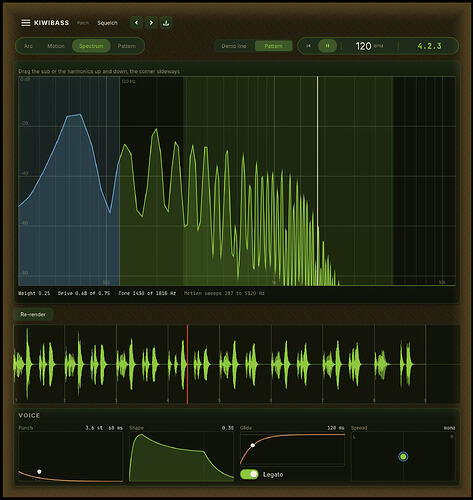This screenshot has width=473, height=500.
Task: Switch to the Motion tab
Action: (56, 46)
